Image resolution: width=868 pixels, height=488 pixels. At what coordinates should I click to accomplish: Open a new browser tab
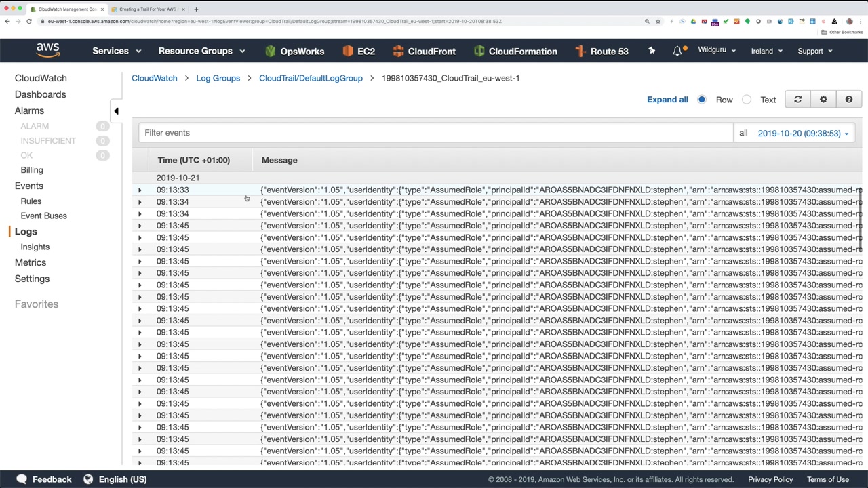pyautogui.click(x=196, y=9)
